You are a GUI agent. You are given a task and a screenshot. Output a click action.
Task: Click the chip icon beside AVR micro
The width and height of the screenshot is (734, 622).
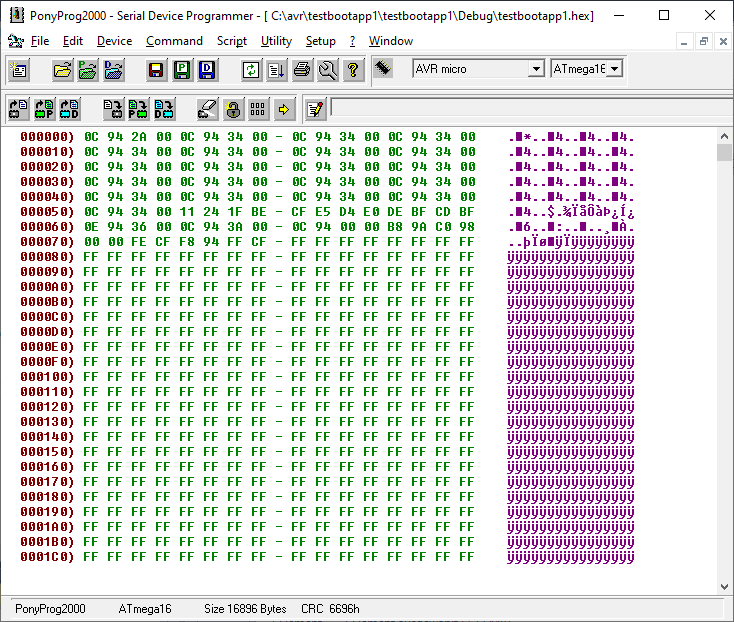pyautogui.click(x=383, y=69)
